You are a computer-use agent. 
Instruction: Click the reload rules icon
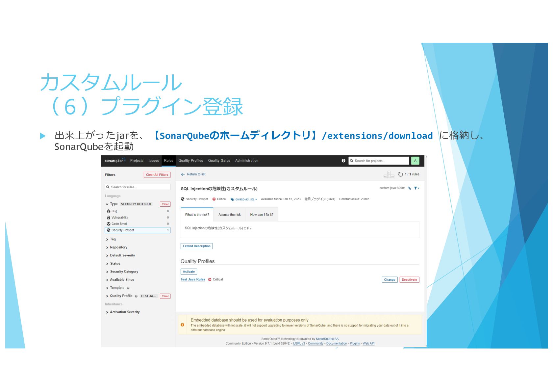[x=400, y=174]
